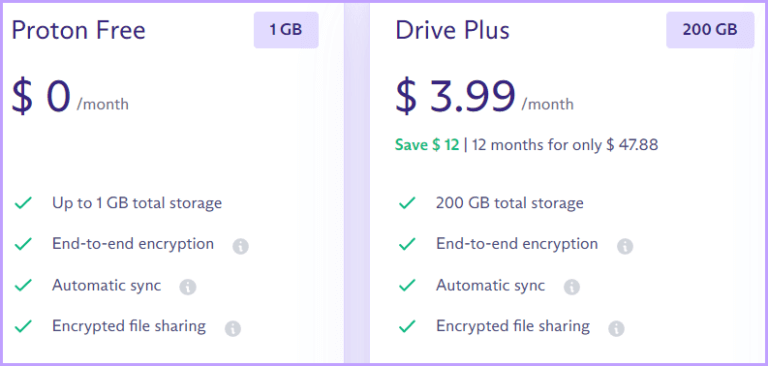Image resolution: width=768 pixels, height=366 pixels.
Task: Select the 200 GB storage badge
Action: pyautogui.click(x=710, y=30)
